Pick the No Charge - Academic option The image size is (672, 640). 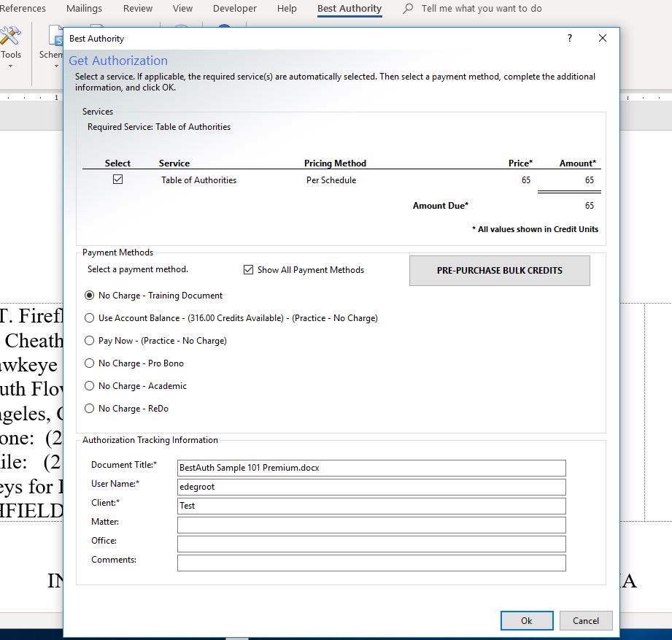coord(90,386)
